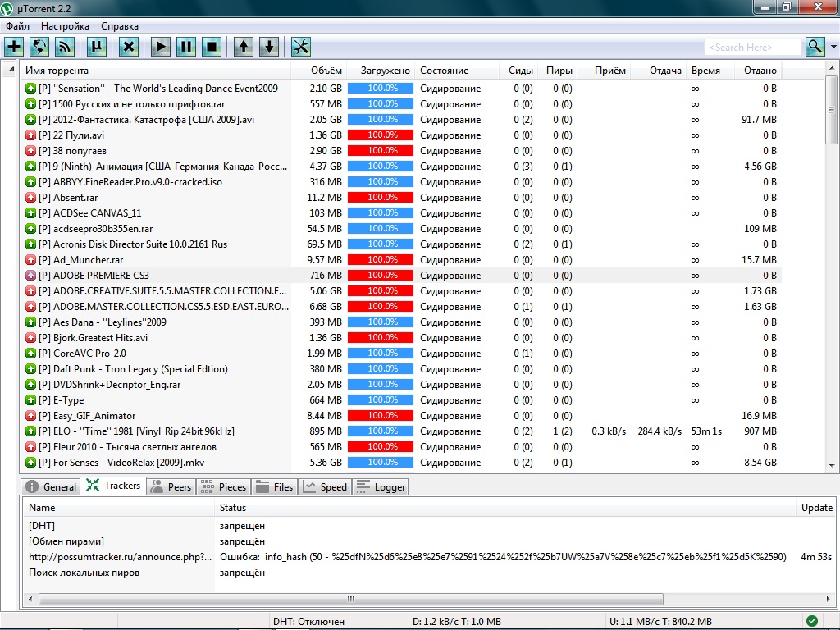Select the Поиск локальных пиров row

[427, 572]
